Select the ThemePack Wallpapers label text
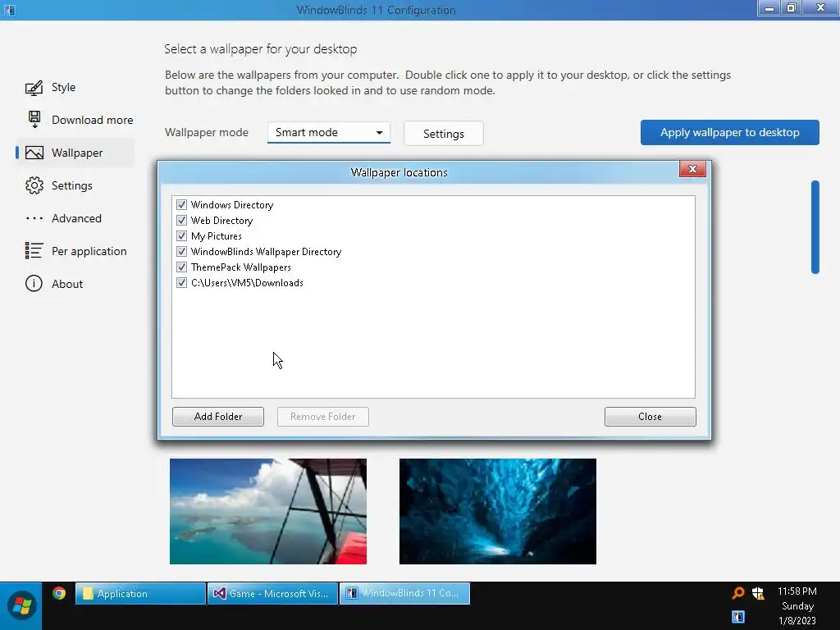Image resolution: width=840 pixels, height=630 pixels. tap(241, 267)
